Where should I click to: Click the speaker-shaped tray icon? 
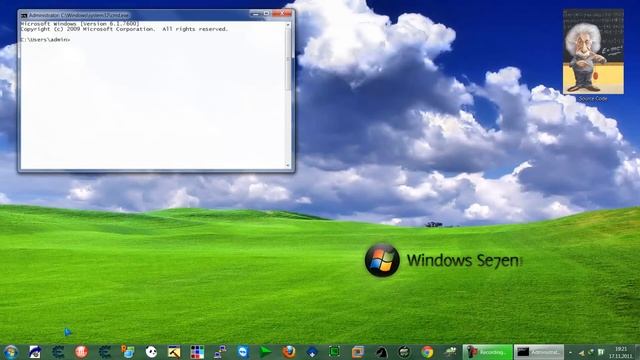click(x=581, y=352)
